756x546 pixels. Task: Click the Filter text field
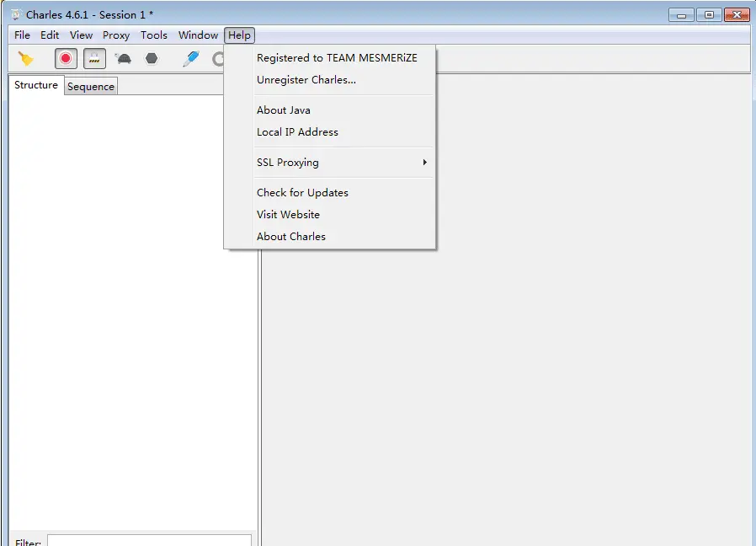point(149,540)
